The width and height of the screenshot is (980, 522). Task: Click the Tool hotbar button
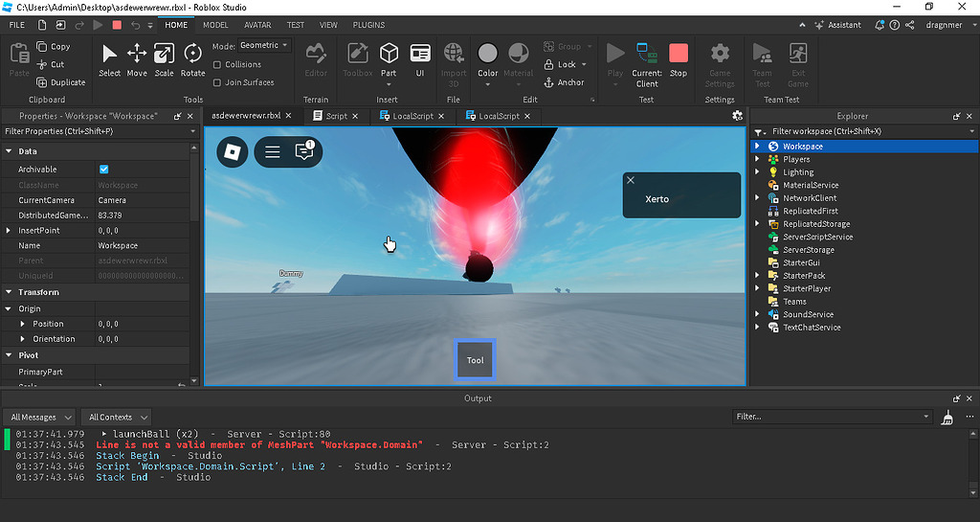pos(475,360)
